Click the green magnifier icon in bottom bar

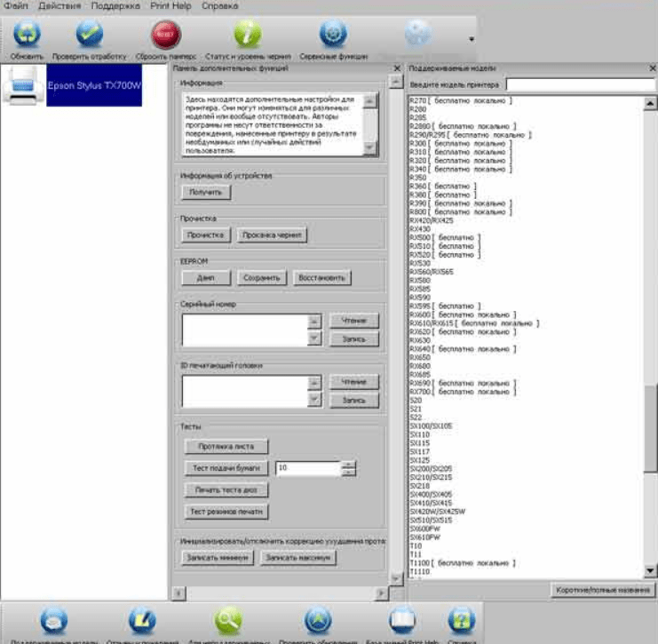click(x=228, y=620)
